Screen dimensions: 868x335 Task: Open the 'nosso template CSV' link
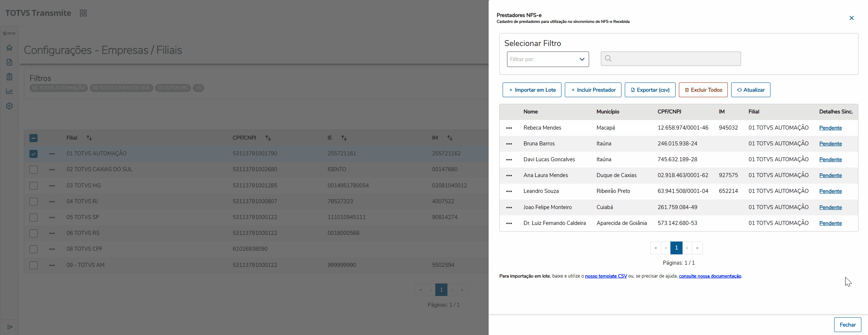[606, 276]
